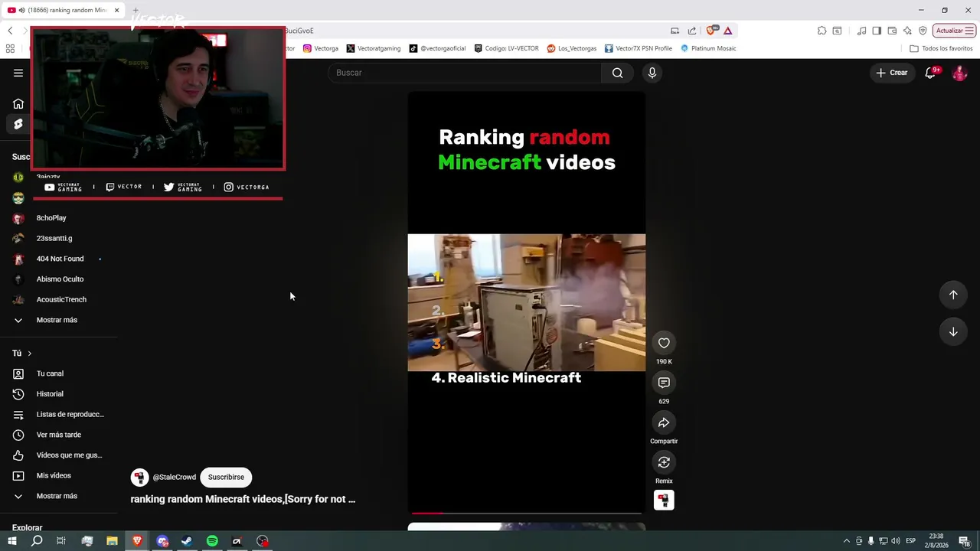Screen dimensions: 980x551
Task: Open Todos los favoritos folder
Action: pyautogui.click(x=941, y=48)
